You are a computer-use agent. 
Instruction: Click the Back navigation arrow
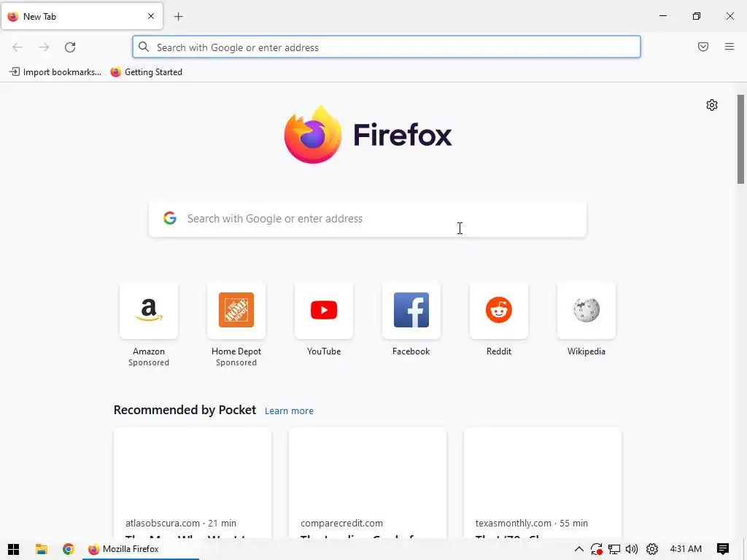point(18,47)
